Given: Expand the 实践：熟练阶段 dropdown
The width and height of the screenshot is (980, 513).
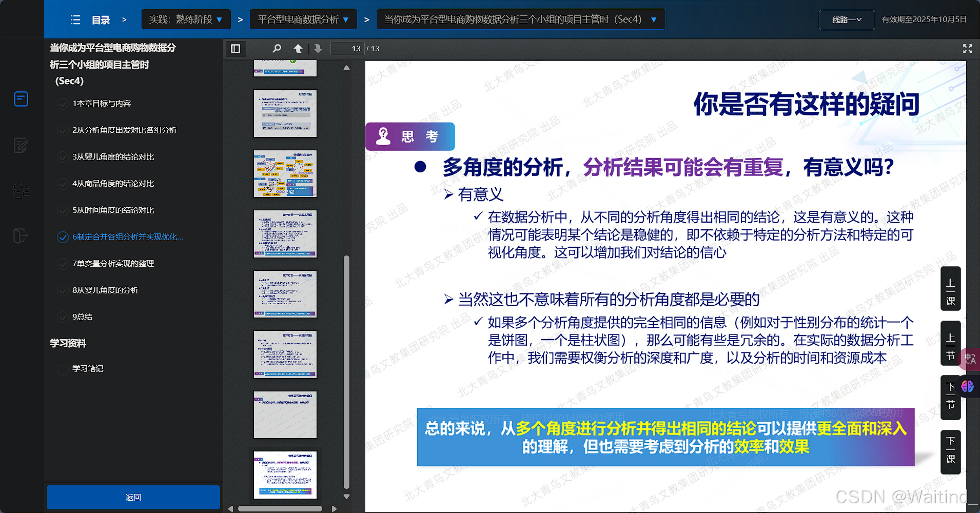Looking at the screenshot, I should pos(186,19).
